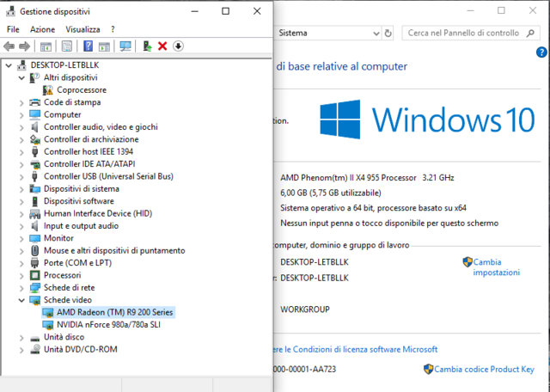Select NVIDIA nForce 980a/780a SLI device
This screenshot has height=392, width=550.
108,325
